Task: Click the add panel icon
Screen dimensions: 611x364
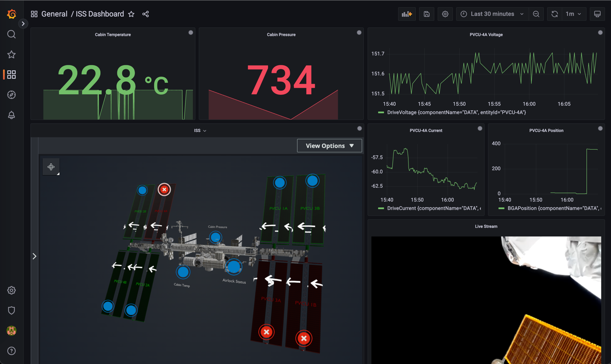Action: pos(406,14)
